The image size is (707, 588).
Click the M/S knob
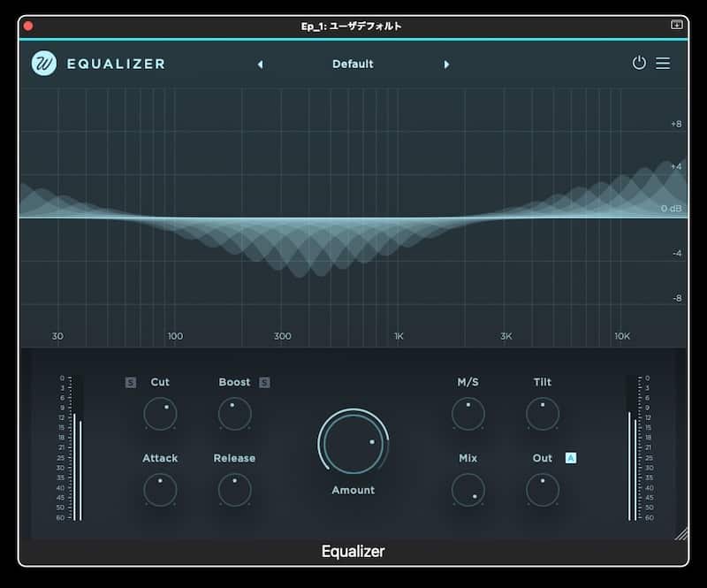468,413
